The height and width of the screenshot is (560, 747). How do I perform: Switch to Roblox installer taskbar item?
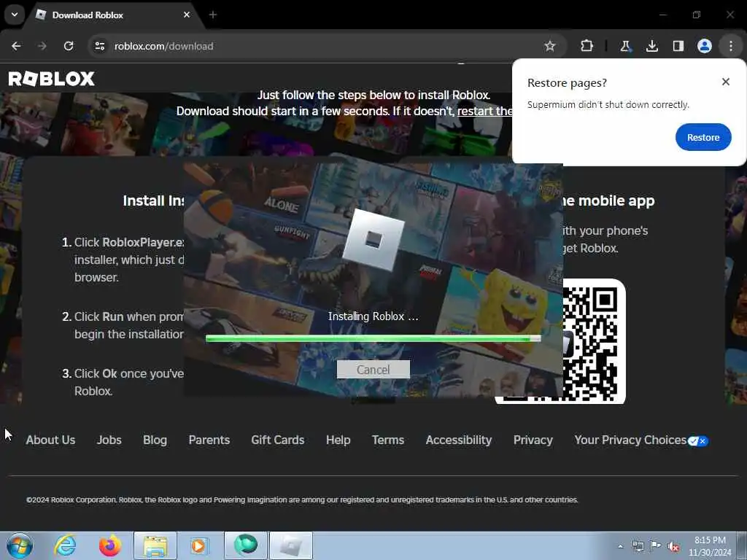click(291, 545)
